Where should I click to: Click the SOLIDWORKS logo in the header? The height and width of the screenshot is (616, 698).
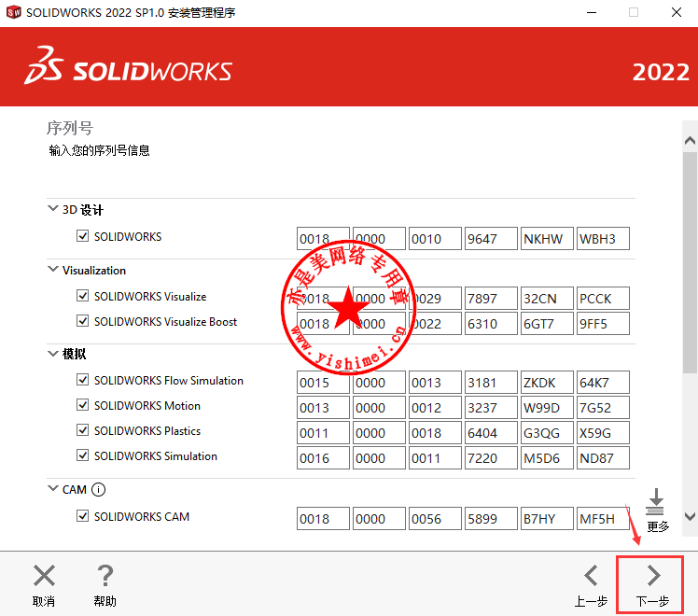tap(128, 67)
